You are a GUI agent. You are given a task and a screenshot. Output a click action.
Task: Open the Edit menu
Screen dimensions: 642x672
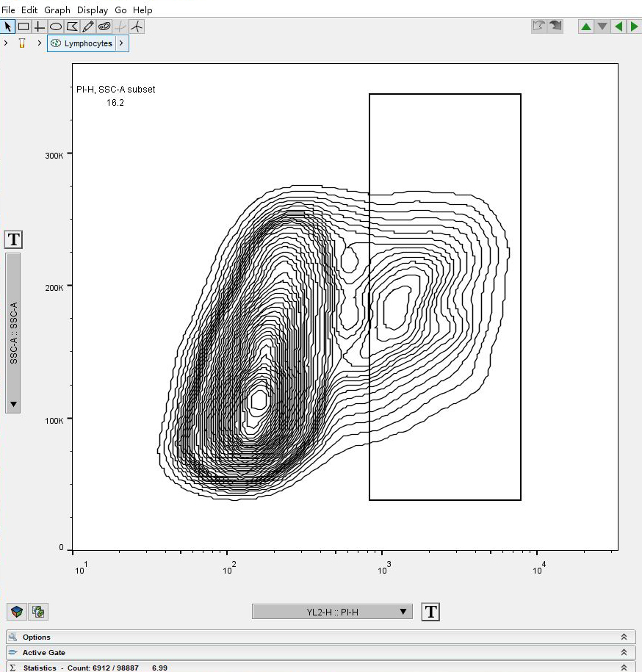pyautogui.click(x=29, y=10)
